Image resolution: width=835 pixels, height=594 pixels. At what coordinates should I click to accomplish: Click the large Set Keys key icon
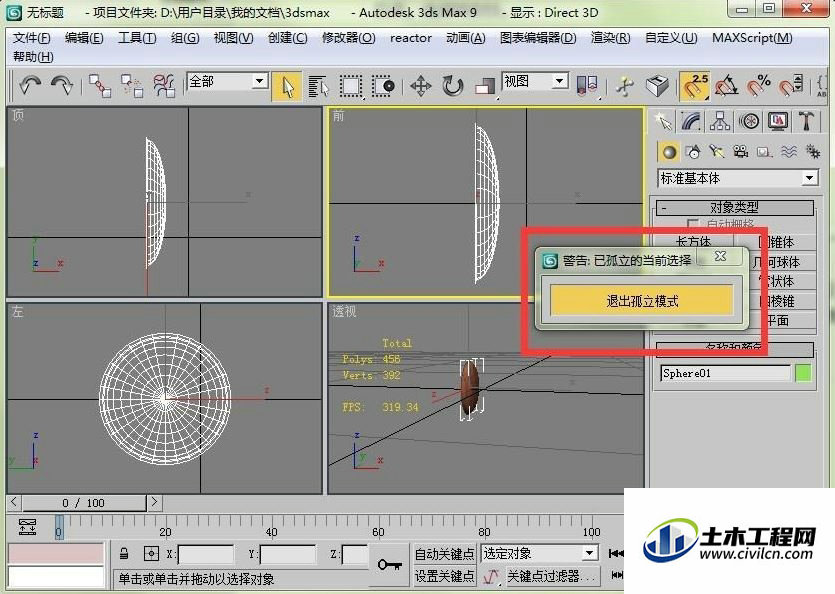pyautogui.click(x=390, y=565)
